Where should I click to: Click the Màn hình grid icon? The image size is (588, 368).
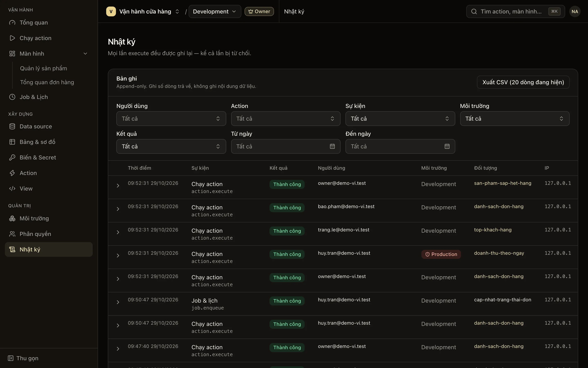coord(12,54)
